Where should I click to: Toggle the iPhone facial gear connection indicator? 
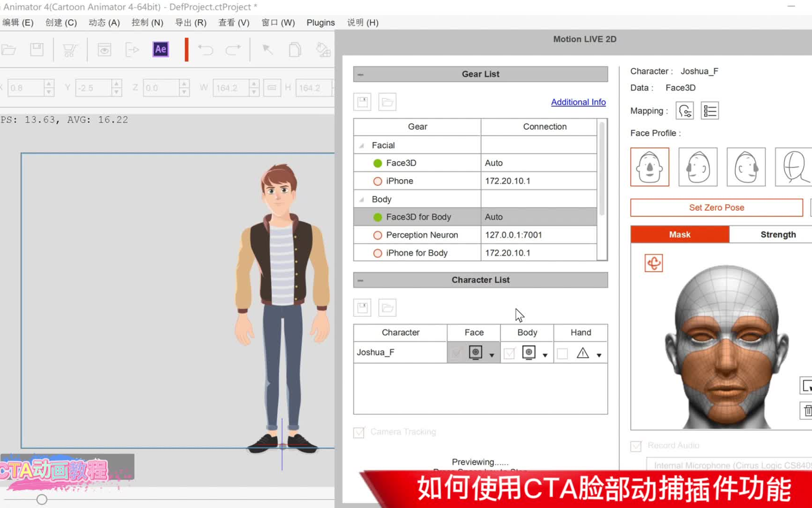[378, 181]
